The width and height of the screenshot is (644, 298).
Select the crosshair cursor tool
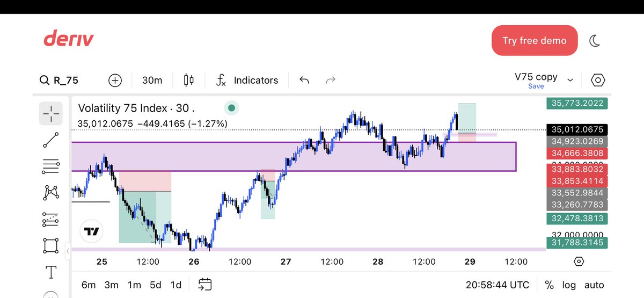pyautogui.click(x=51, y=113)
